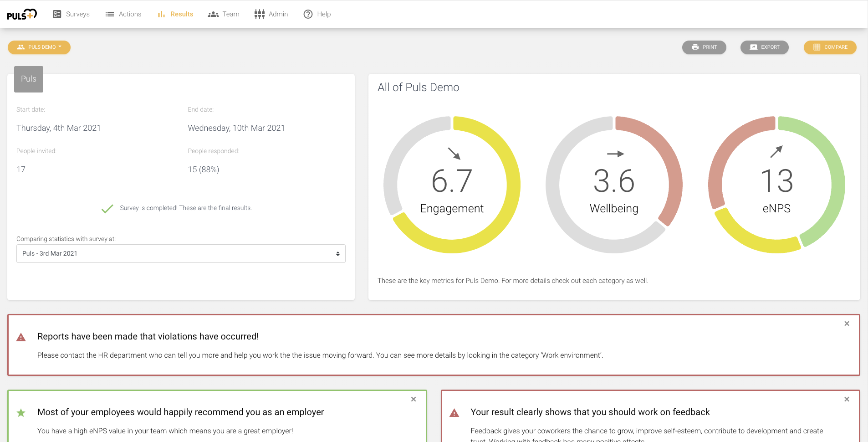868x442 pixels.
Task: Open the Actions menu item
Action: [123, 14]
